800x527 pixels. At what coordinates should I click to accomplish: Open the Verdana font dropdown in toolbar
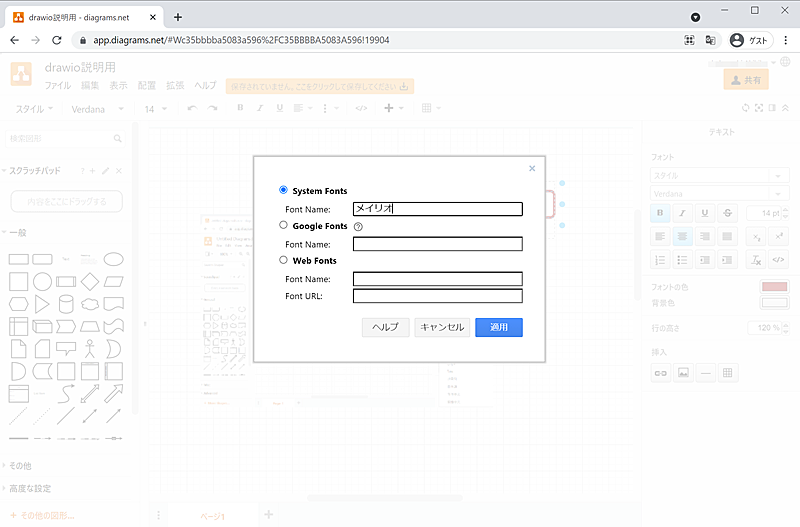(97, 108)
